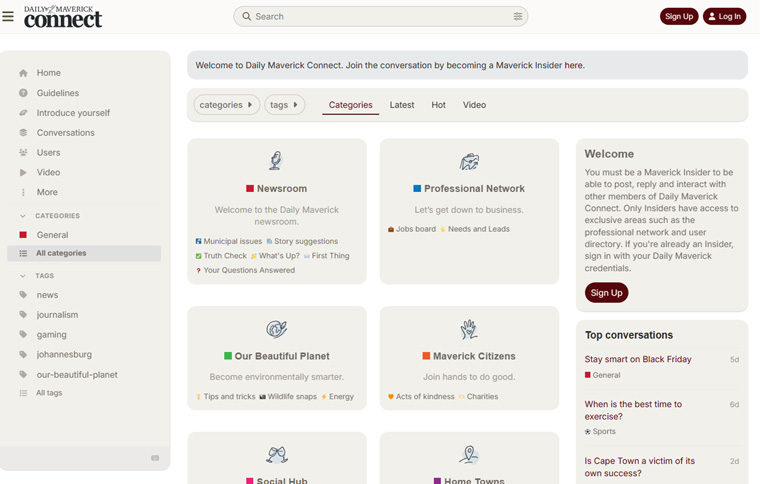Click the news tag icon
The height and width of the screenshot is (484, 760).
[x=23, y=295]
